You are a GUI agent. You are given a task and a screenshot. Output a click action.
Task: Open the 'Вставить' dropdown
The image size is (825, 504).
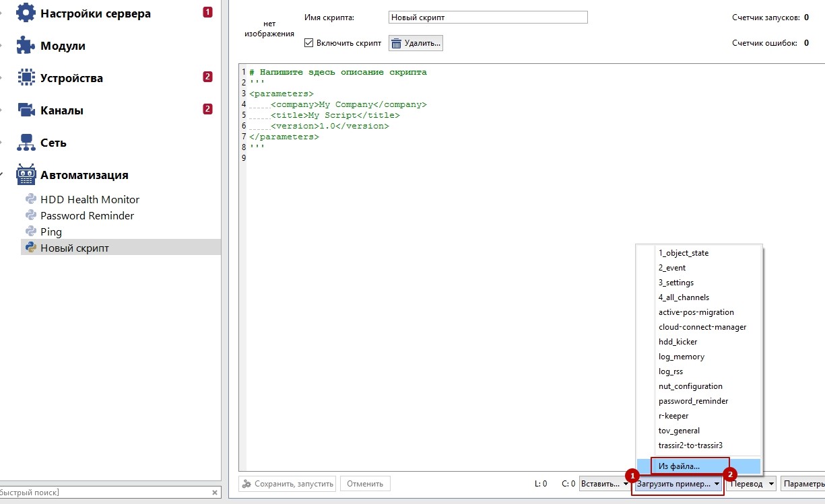click(x=604, y=484)
